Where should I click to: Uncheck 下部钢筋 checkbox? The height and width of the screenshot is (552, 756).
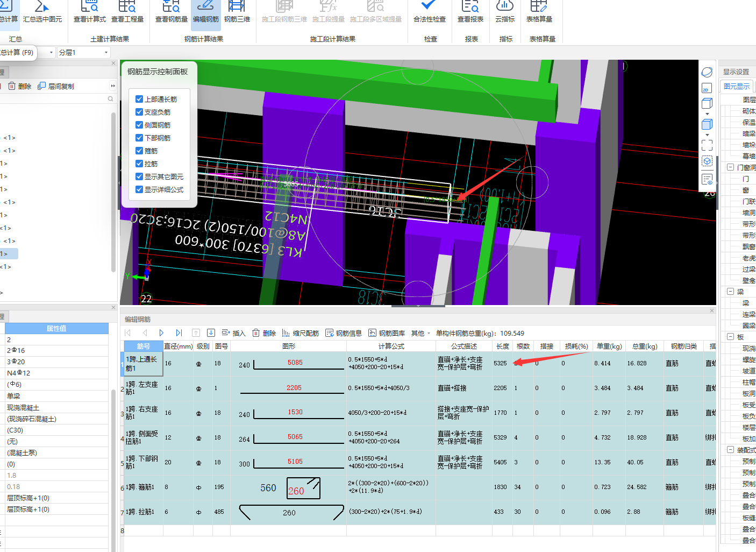pyautogui.click(x=139, y=138)
